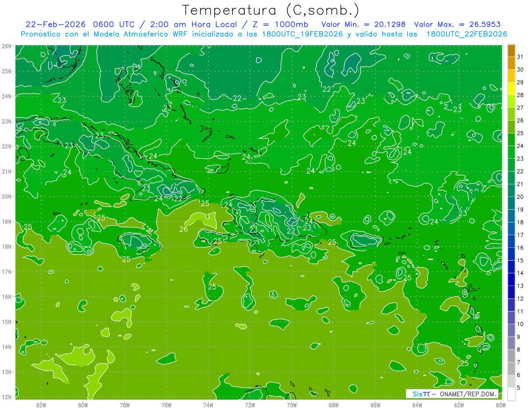Screen dimensions: 532x411
Task: Click the teal swatch between 19 and 20
Action: tap(512, 203)
